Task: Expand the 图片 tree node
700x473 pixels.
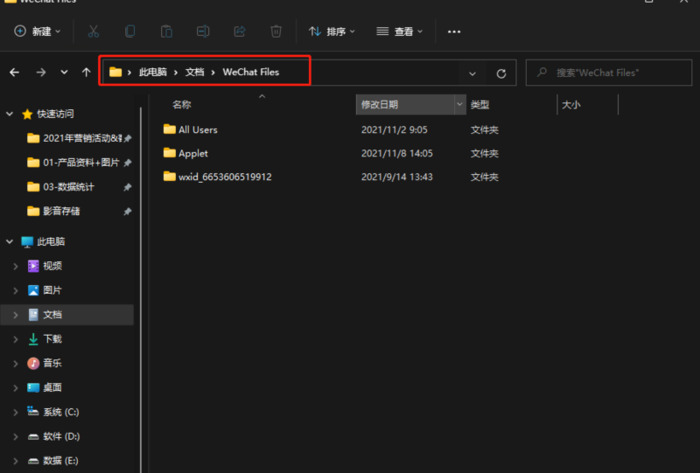Action: 16,290
